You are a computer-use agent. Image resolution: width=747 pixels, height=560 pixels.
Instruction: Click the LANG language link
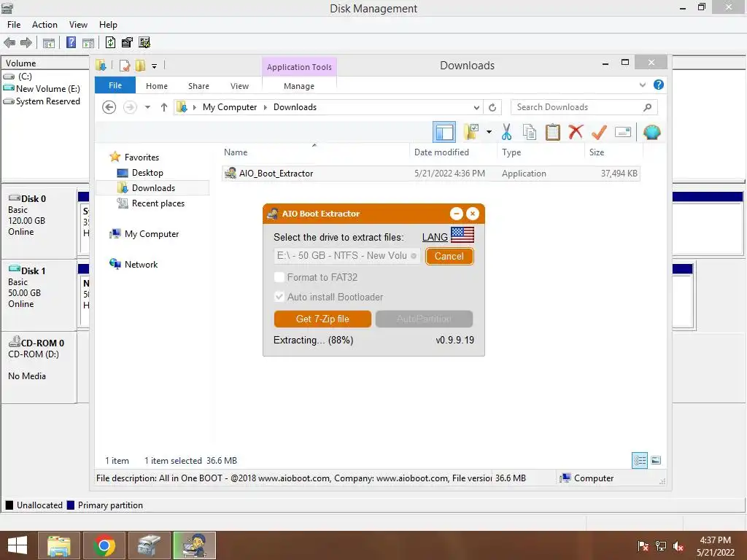[x=435, y=237]
